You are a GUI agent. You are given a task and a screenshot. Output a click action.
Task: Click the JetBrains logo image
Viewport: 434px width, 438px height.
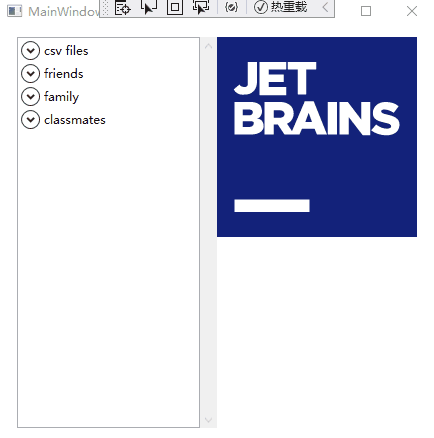pos(317,137)
